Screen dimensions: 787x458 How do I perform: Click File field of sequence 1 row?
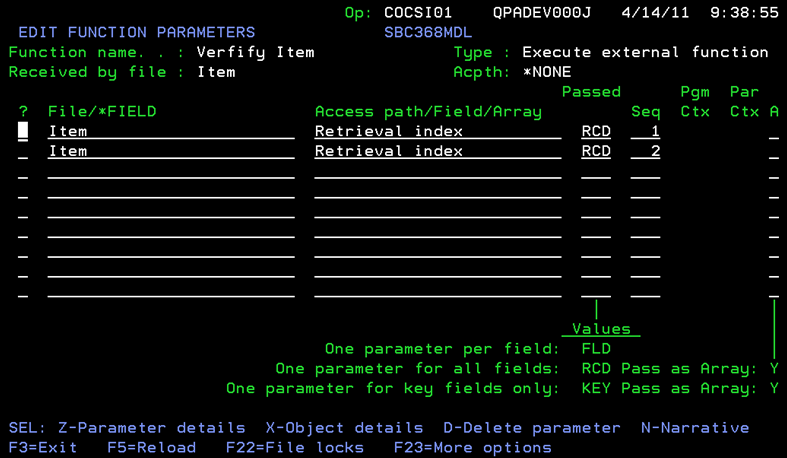(x=171, y=131)
